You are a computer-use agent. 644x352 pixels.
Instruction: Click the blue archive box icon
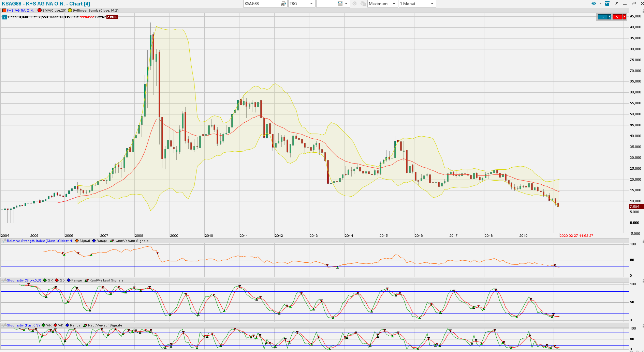tap(607, 4)
